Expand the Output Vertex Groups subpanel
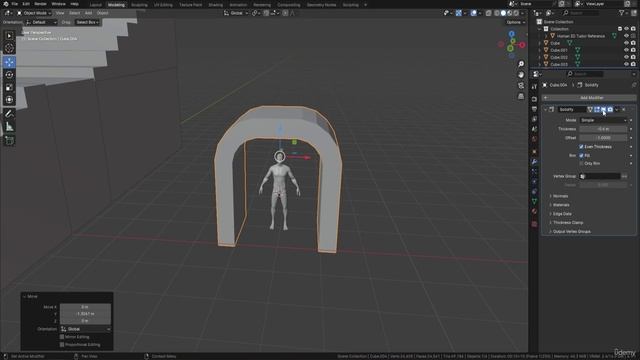 [571, 231]
